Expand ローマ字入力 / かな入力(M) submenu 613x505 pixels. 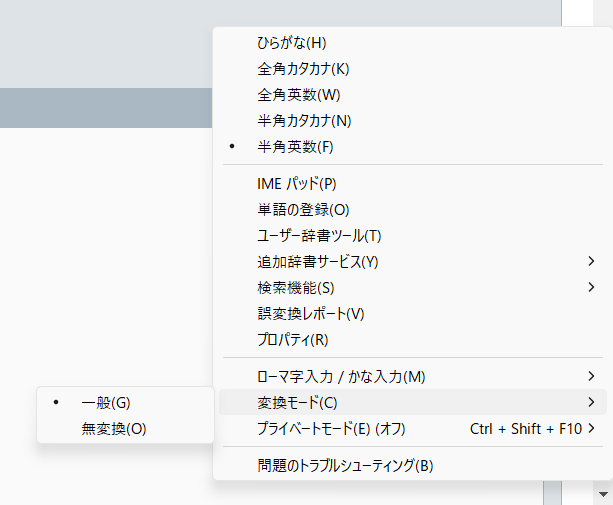tap(341, 377)
